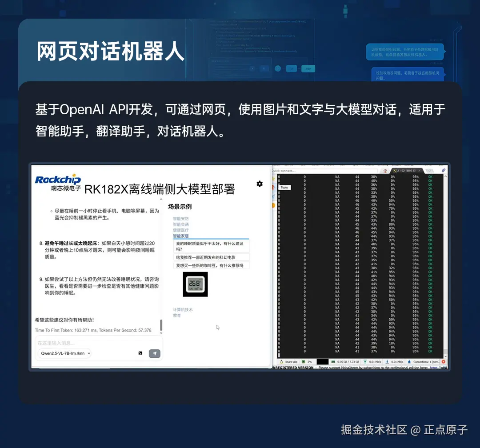Select the 教育 scenario category
Viewport: 480px width, 448px height.
point(176,316)
